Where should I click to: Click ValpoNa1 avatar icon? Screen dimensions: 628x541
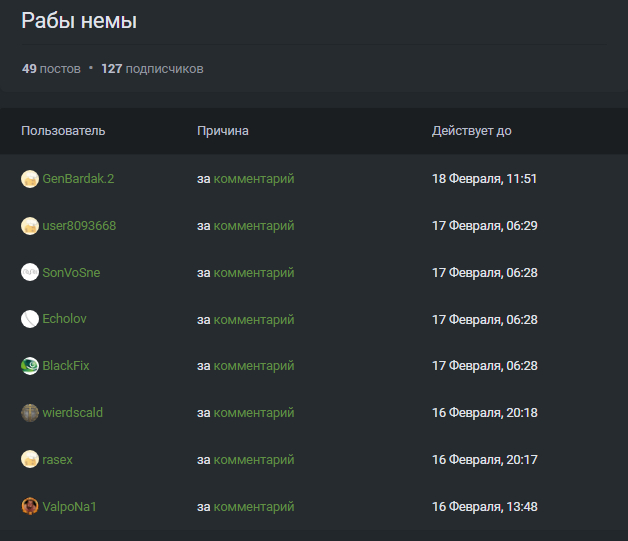(29, 507)
